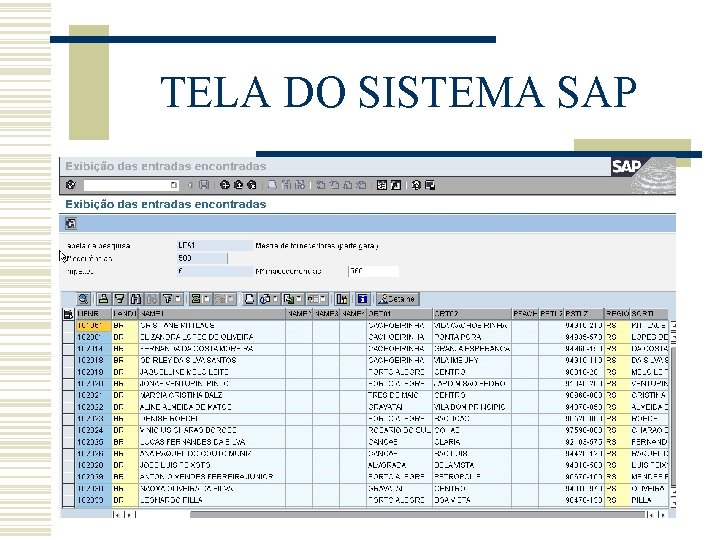Open the Set Filter dropdown arrow

178,299
